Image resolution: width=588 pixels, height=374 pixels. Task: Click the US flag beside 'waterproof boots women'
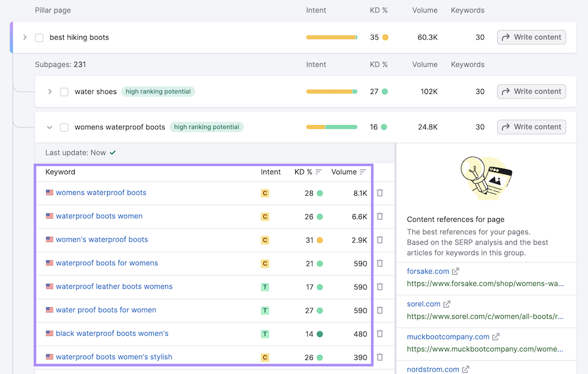point(49,216)
